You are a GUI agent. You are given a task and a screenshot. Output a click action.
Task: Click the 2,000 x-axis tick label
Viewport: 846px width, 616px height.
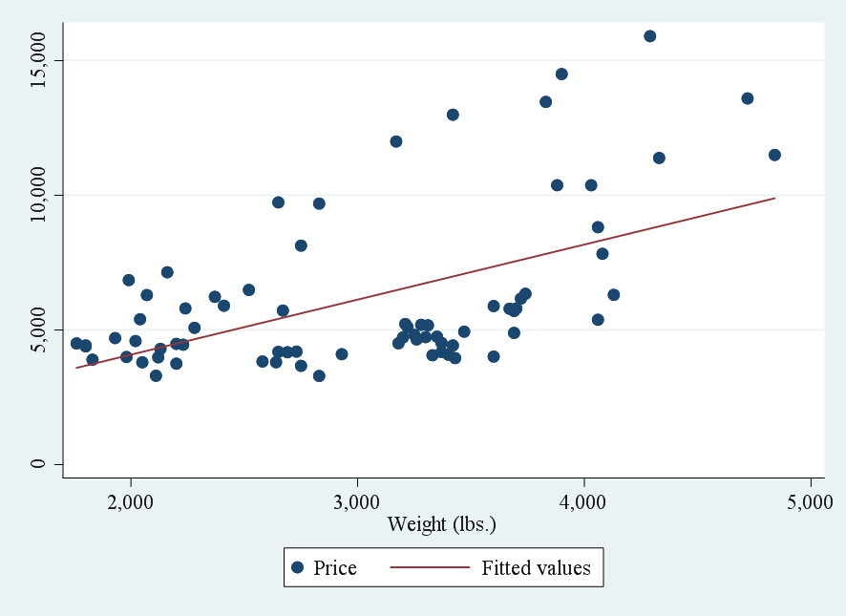tap(130, 501)
